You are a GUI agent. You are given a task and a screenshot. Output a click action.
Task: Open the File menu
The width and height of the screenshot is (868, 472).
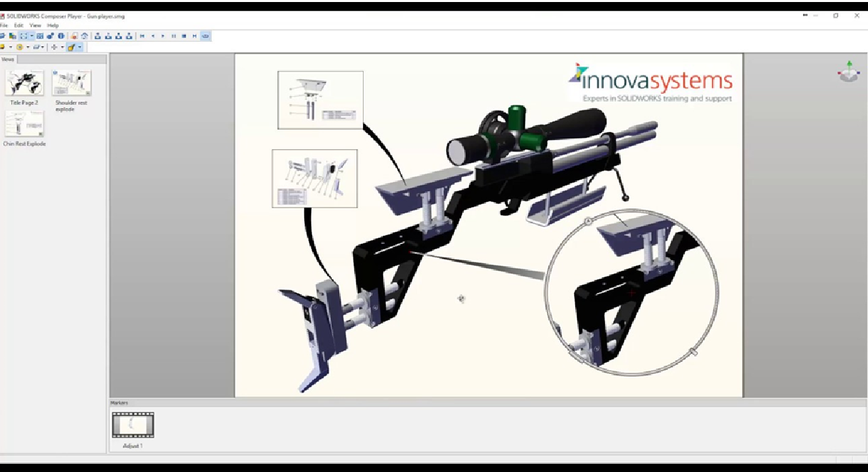pos(3,25)
